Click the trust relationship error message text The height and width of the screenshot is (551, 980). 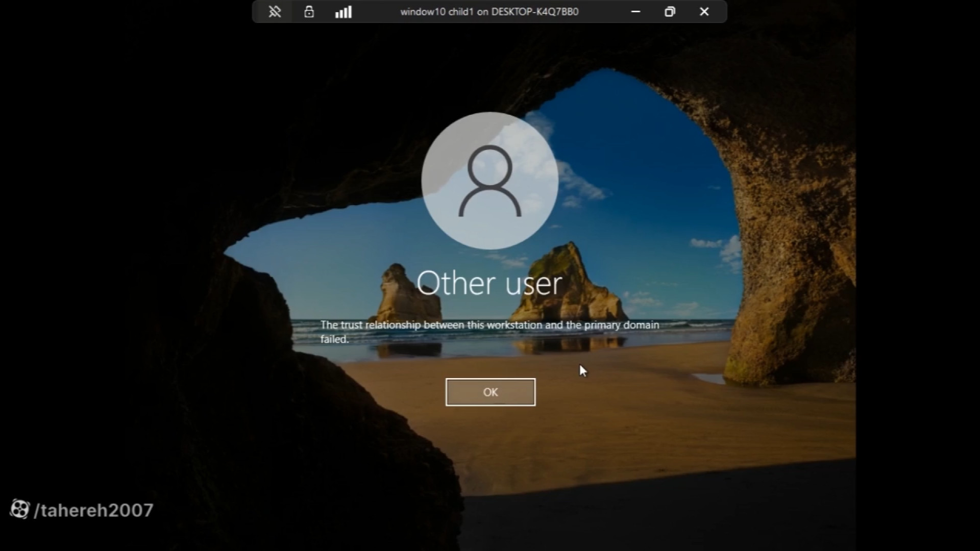tap(489, 325)
